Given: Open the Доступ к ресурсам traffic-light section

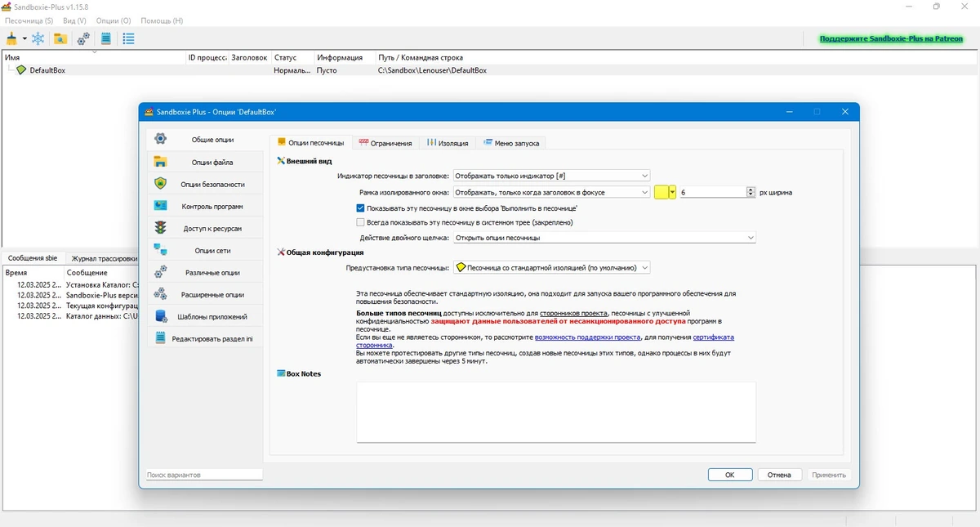Looking at the screenshot, I should tap(206, 228).
